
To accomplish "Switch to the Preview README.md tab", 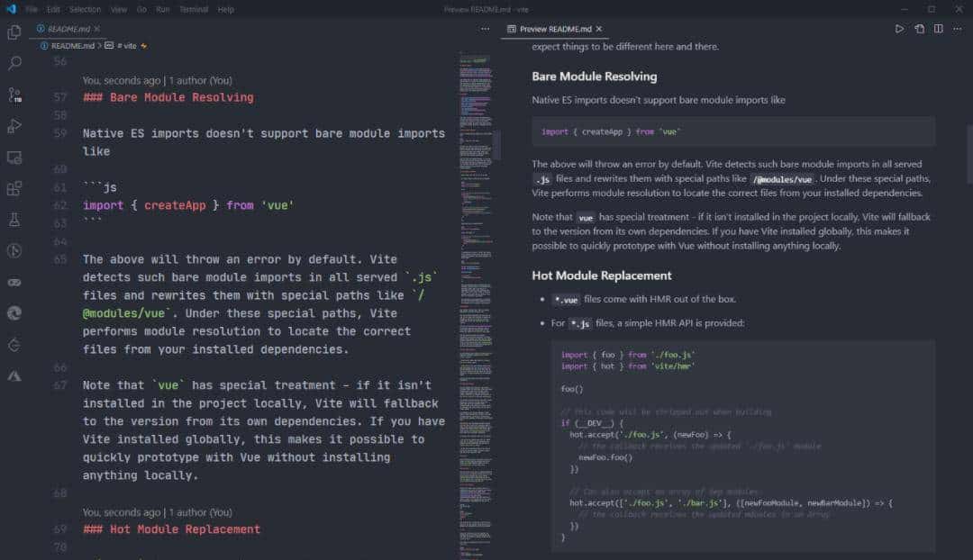I will (x=553, y=28).
